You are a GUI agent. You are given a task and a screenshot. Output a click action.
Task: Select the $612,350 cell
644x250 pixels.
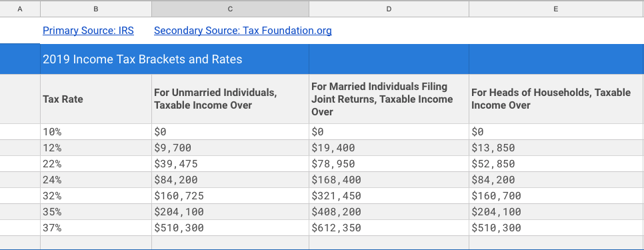coord(389,228)
